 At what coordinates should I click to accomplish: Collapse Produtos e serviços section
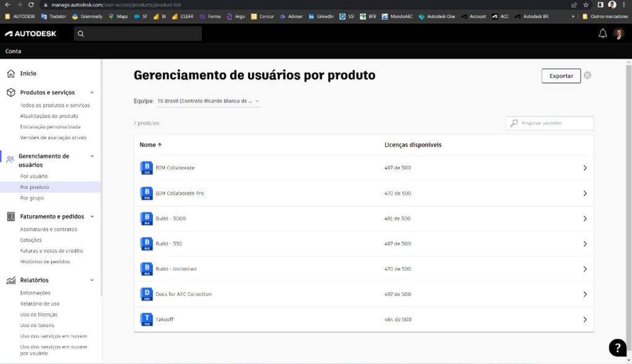point(92,93)
